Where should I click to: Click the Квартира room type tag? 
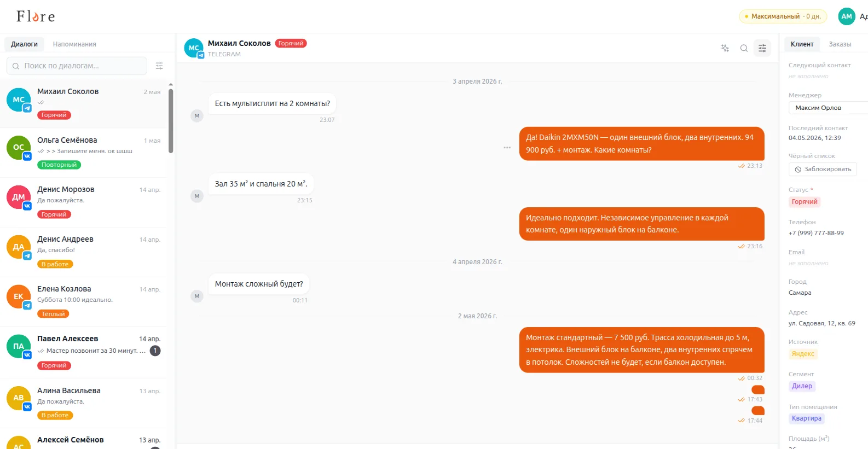click(x=807, y=418)
